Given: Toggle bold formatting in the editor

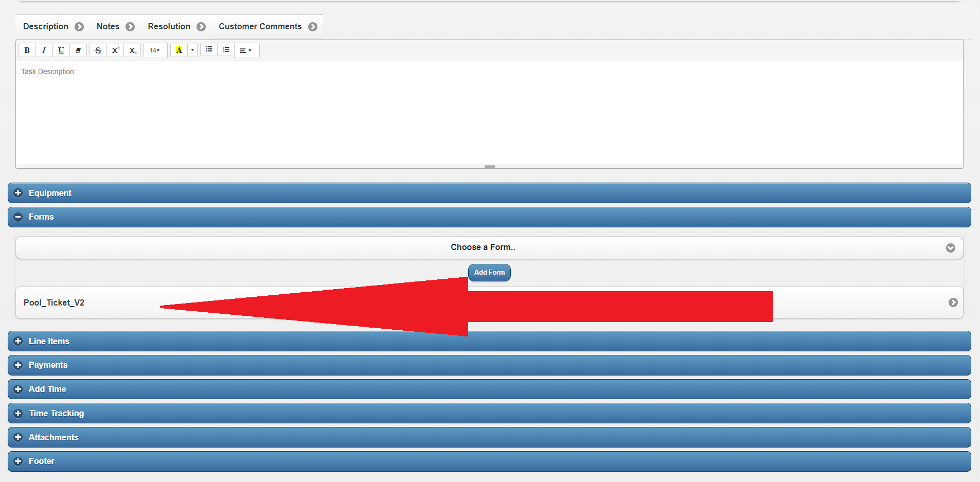Looking at the screenshot, I should tap(27, 50).
